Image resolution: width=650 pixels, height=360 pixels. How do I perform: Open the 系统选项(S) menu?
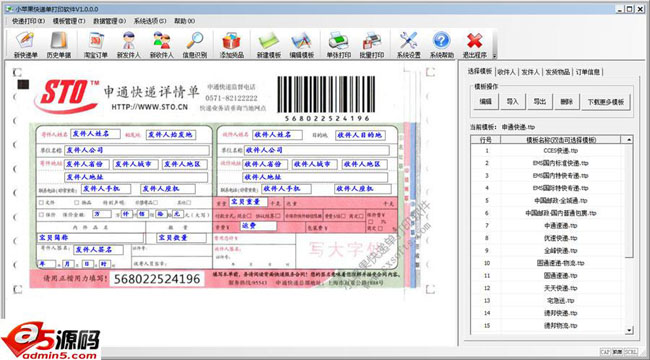point(150,21)
